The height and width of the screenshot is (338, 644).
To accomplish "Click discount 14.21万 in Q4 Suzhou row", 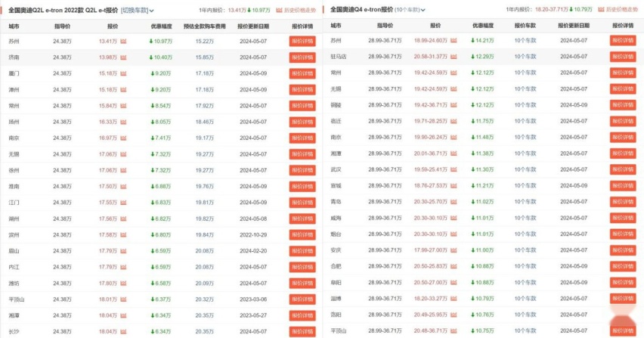I will coord(482,41).
